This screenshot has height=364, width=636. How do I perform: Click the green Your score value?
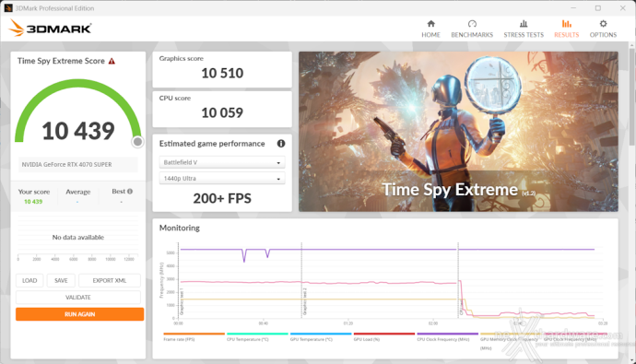coord(33,202)
